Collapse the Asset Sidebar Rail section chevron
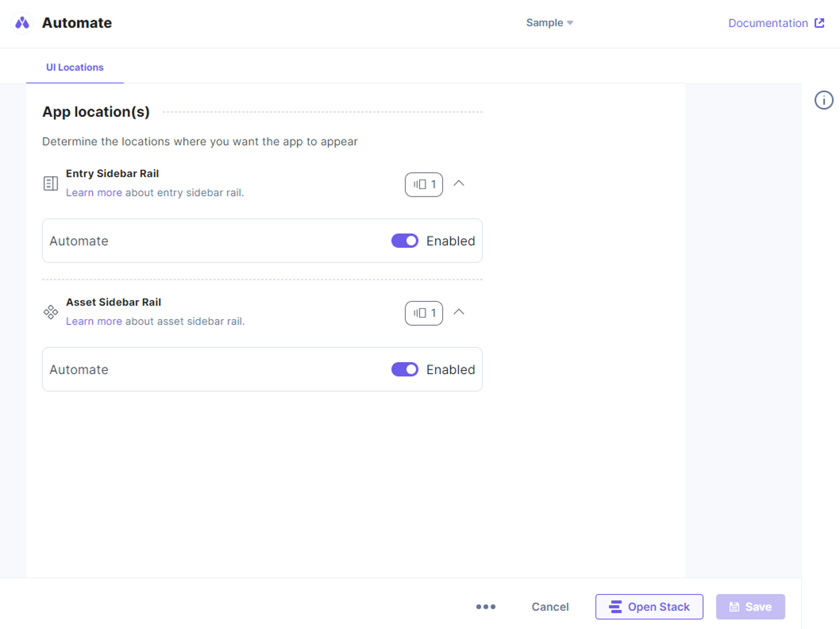The image size is (840, 629). [459, 312]
